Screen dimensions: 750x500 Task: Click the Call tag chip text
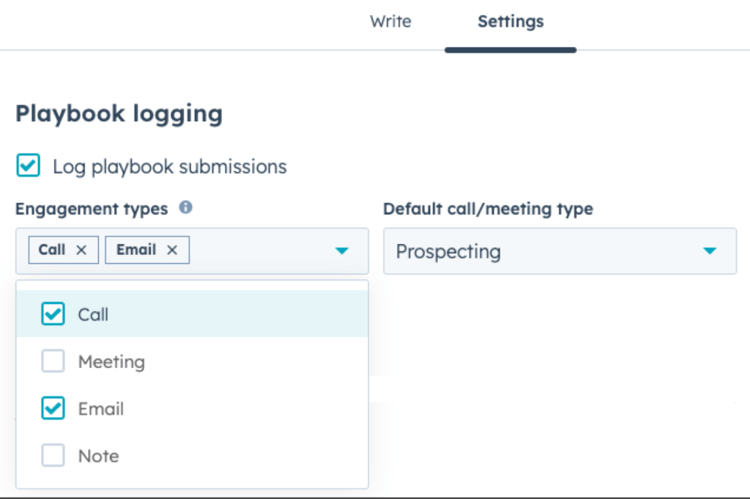pyautogui.click(x=52, y=250)
